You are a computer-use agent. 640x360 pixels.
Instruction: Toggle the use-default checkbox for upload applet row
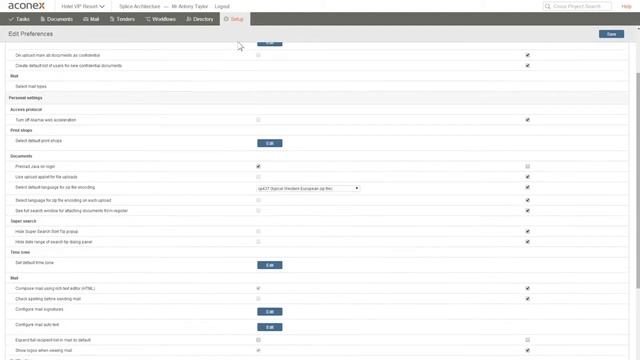527,177
